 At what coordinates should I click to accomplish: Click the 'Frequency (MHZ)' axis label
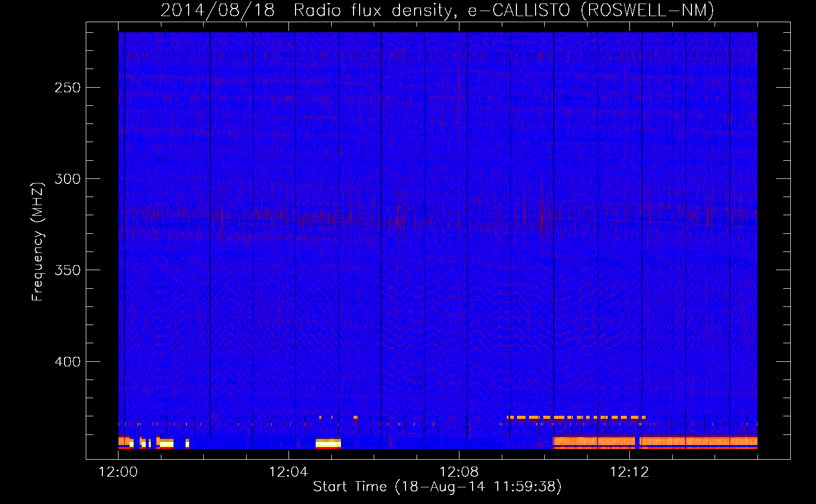pos(38,242)
